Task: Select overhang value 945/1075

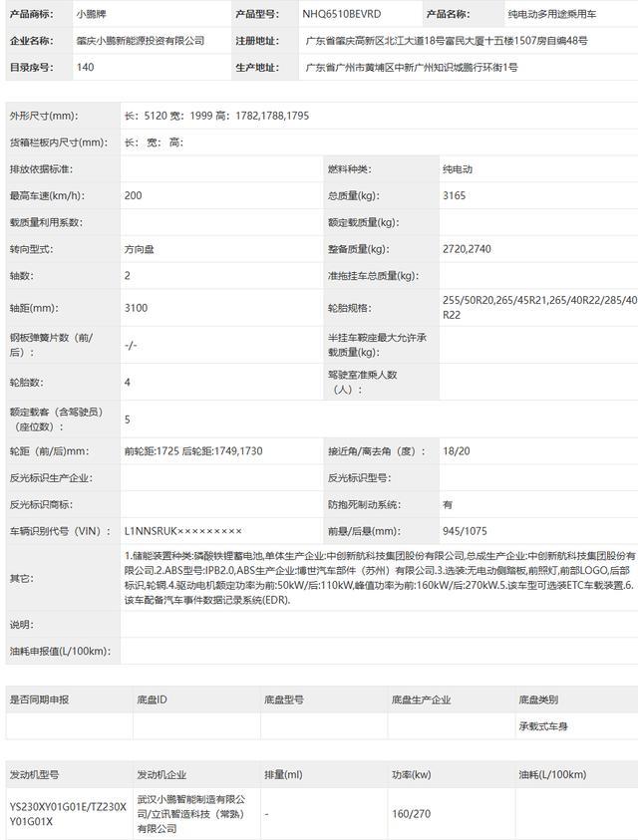Action: pyautogui.click(x=465, y=531)
